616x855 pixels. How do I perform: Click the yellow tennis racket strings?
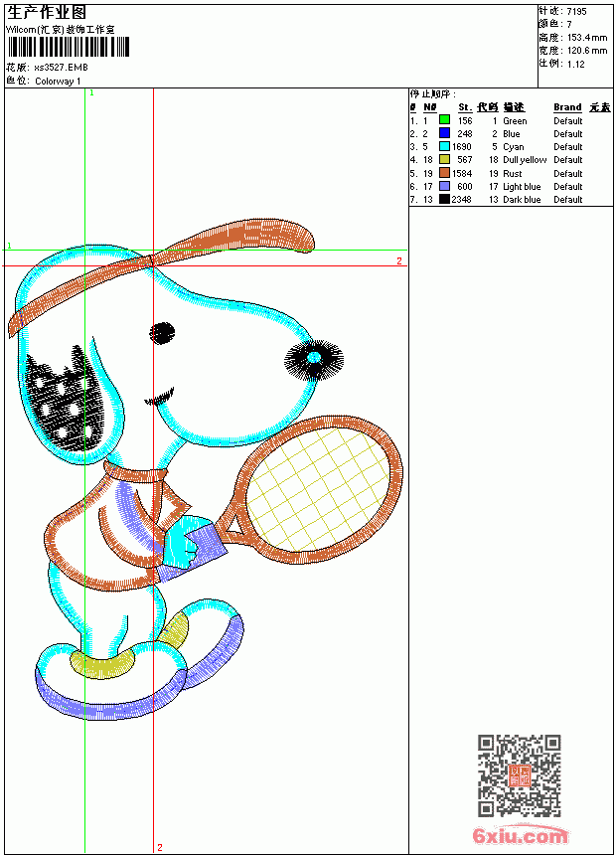[318, 488]
